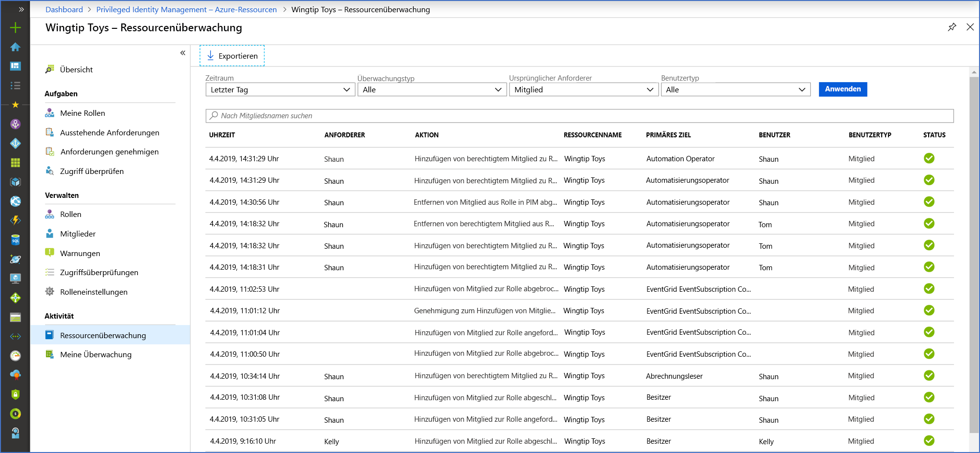Image resolution: width=980 pixels, height=453 pixels.
Task: Click status checkmark of 11:02:53 row
Action: point(929,289)
